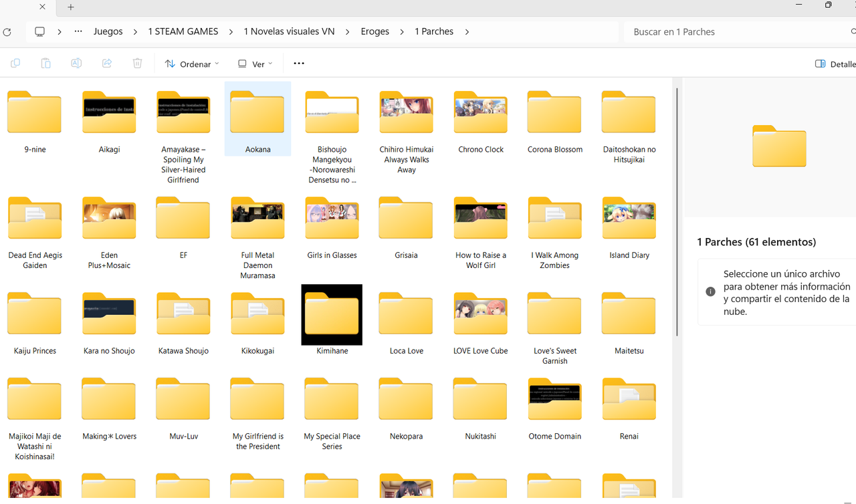Show hidden breadcrumb path ellipsis

[x=79, y=31]
